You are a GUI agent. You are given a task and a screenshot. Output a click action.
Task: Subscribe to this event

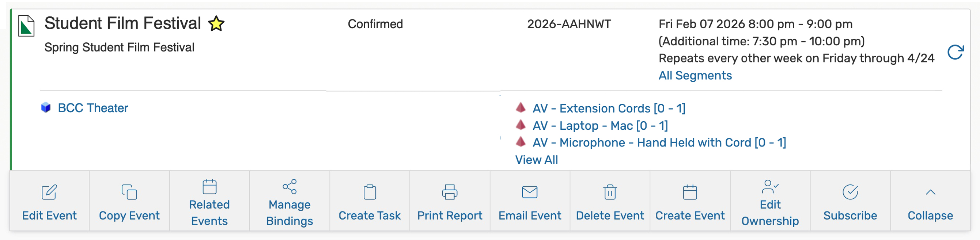pyautogui.click(x=850, y=202)
